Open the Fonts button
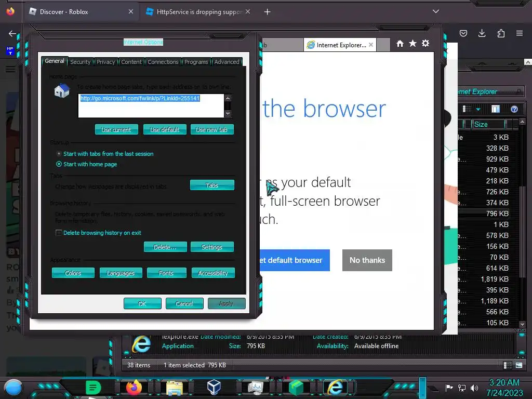This screenshot has width=532, height=399. (166, 273)
